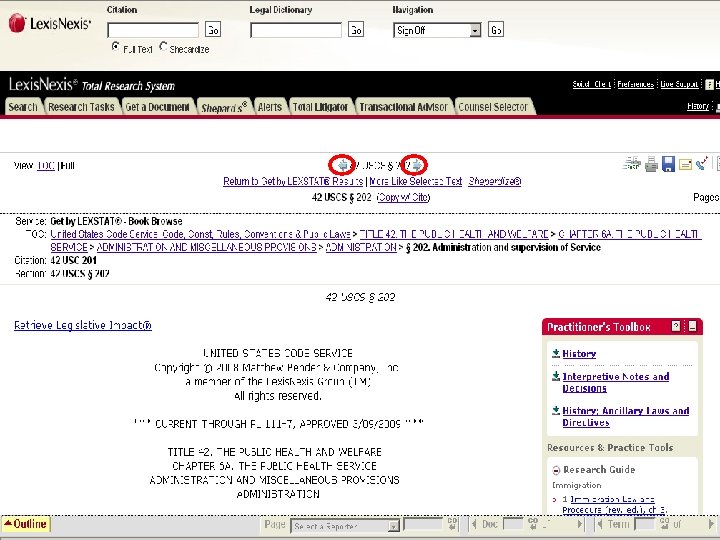Click the Doc number input field
Image resolution: width=720 pixels, height=540 pixels.
[x=513, y=524]
